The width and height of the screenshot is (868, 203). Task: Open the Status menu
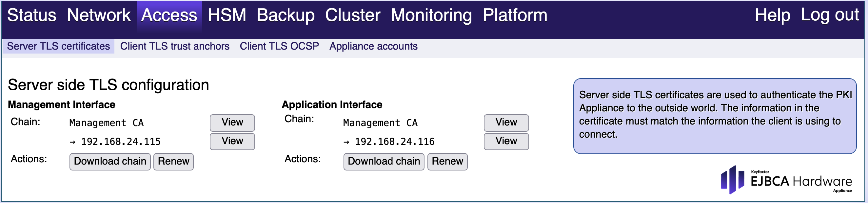32,15
